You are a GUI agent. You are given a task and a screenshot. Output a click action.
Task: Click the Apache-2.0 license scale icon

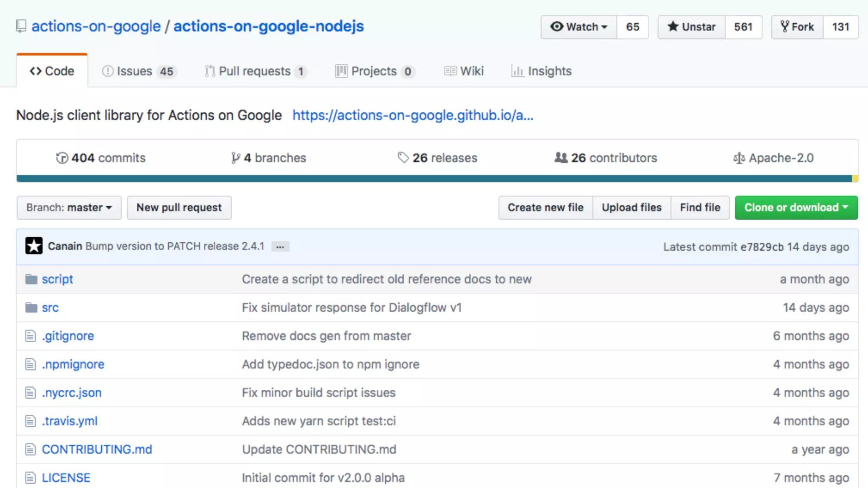point(739,158)
